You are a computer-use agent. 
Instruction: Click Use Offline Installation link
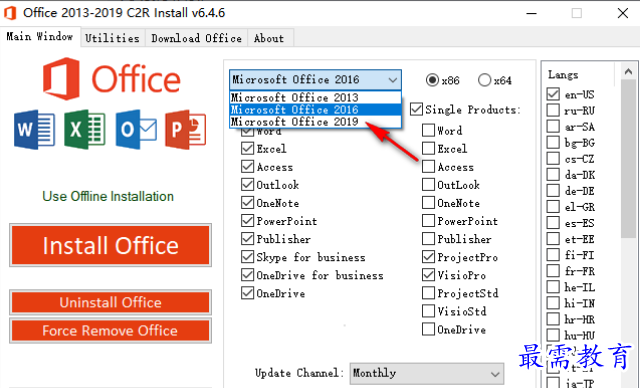(x=108, y=196)
